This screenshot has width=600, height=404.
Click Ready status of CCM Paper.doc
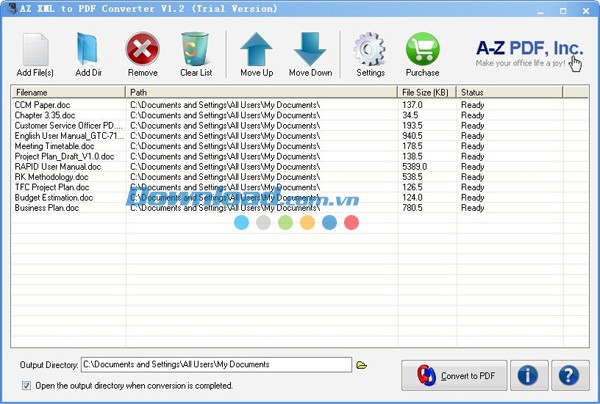point(473,105)
